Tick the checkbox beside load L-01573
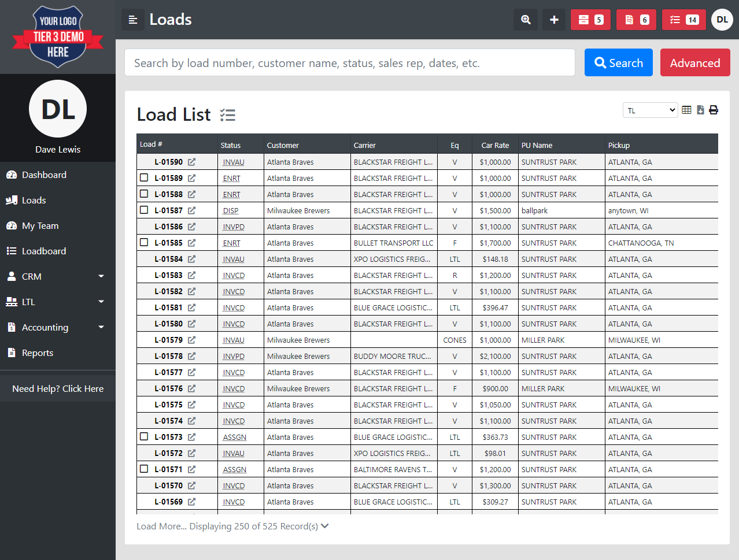 pyautogui.click(x=143, y=436)
